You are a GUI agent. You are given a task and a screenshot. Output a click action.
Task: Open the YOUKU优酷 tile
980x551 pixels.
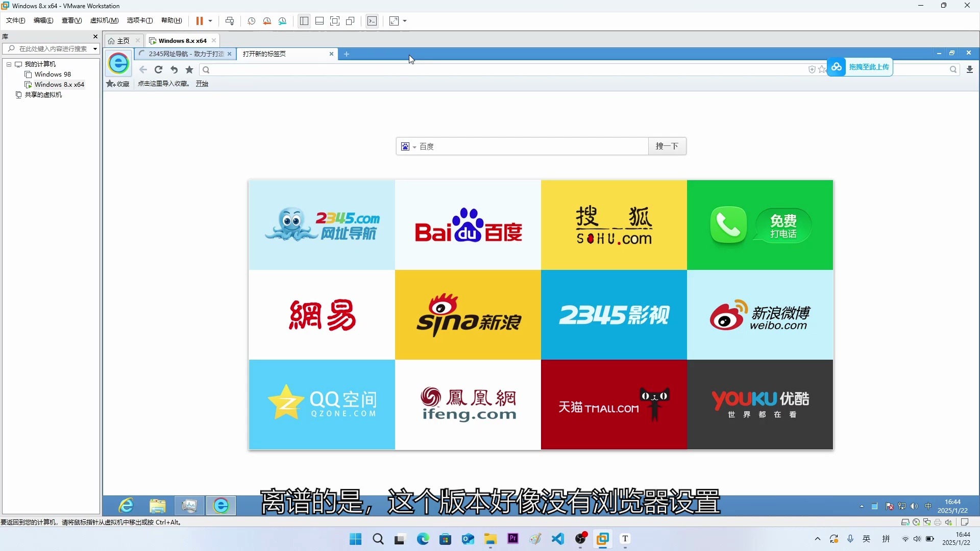pos(760,405)
